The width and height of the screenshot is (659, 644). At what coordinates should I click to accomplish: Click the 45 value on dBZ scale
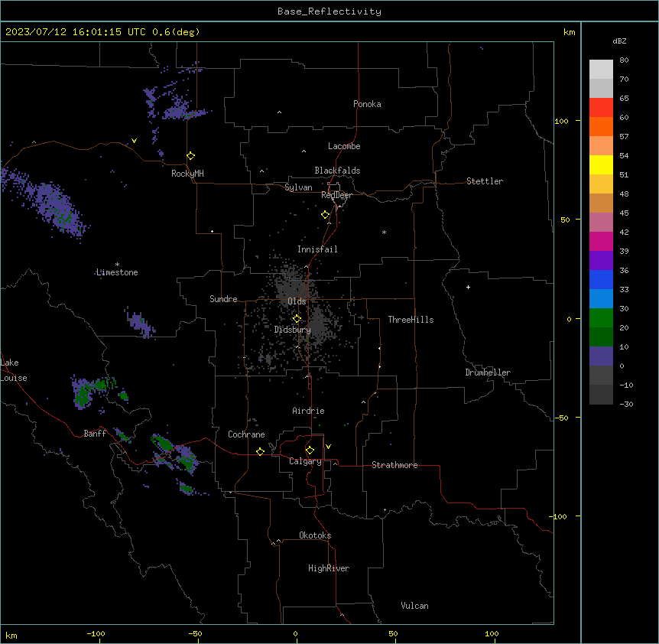(x=624, y=213)
